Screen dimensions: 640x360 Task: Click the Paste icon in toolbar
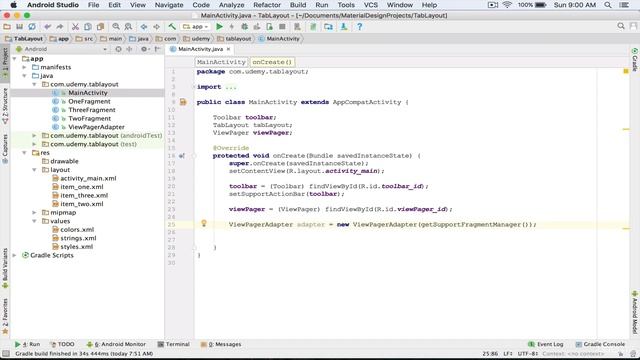100,27
